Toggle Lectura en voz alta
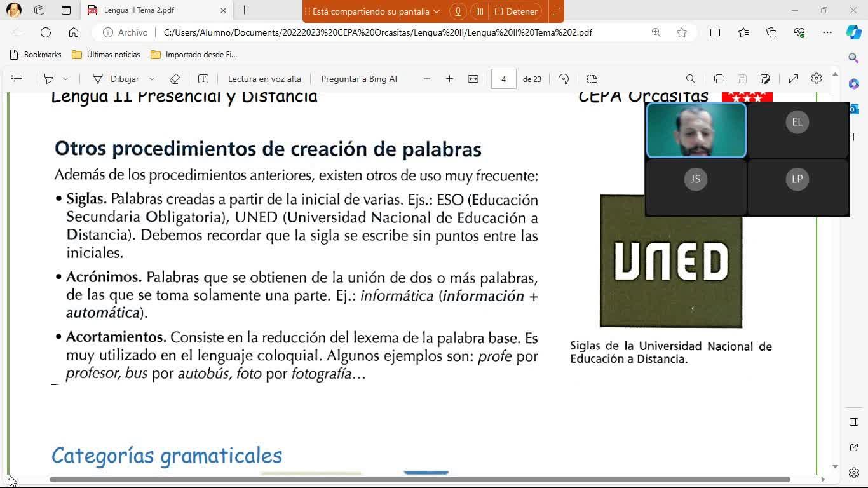This screenshot has width=868, height=488. [264, 79]
